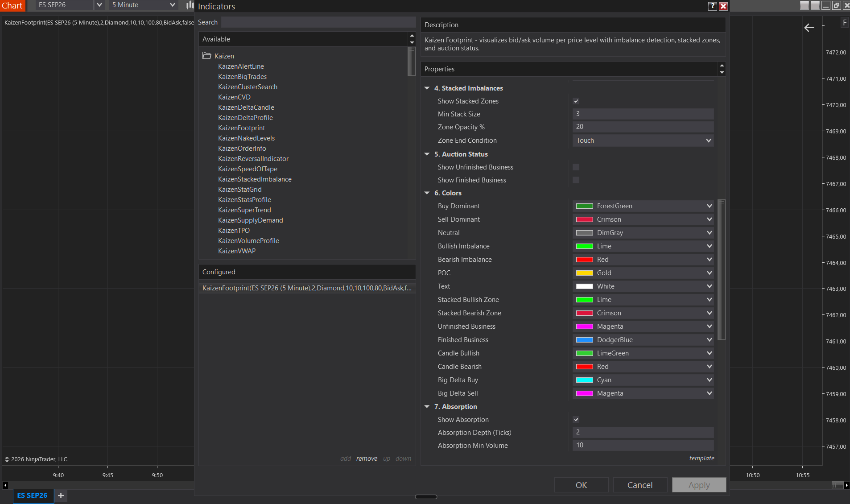850x504 pixels.
Task: Click the Bullish Imbalance Lime swatch
Action: click(584, 246)
